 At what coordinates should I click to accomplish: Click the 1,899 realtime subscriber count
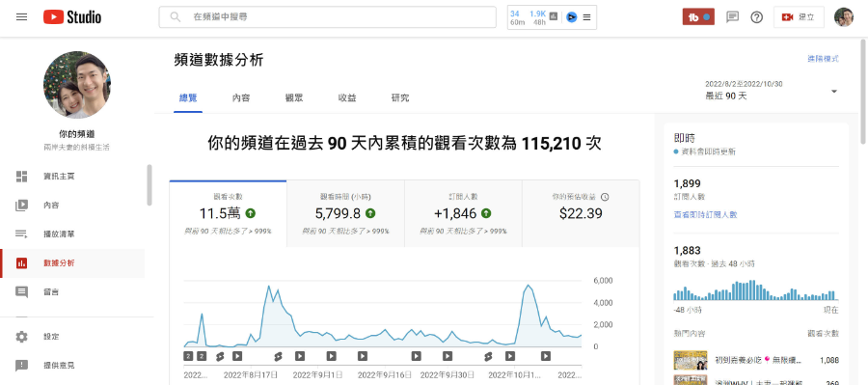687,183
